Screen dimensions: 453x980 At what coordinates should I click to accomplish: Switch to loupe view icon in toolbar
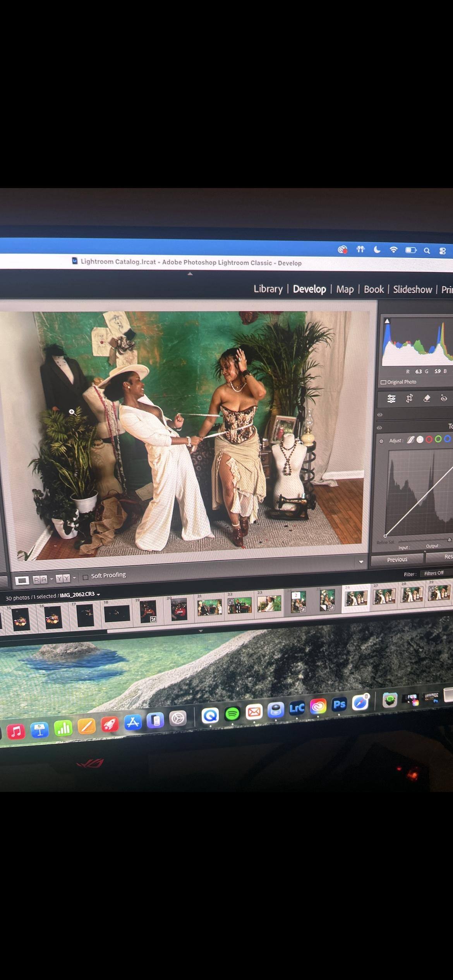click(22, 580)
